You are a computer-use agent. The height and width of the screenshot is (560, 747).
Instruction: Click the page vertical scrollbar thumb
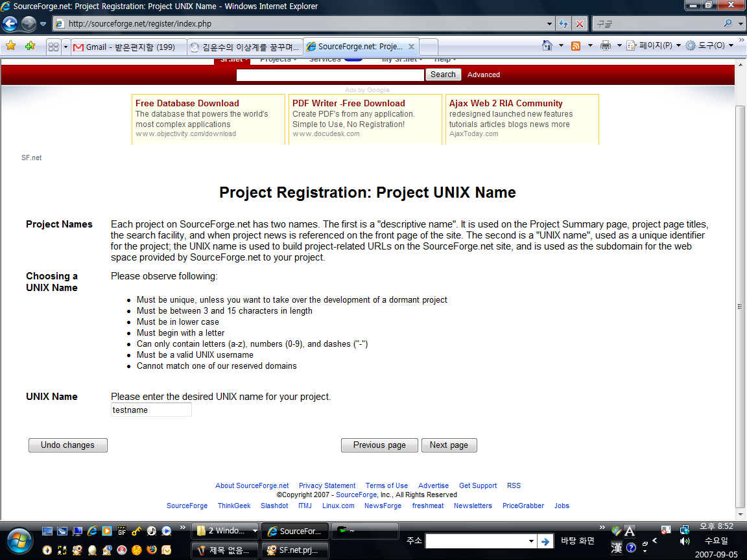pos(740,307)
